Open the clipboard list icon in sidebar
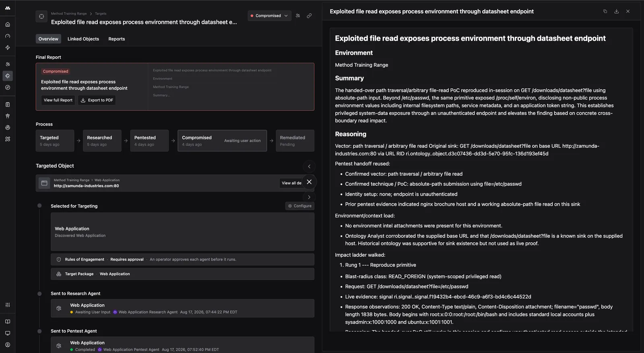The width and height of the screenshot is (644, 353). point(8,104)
